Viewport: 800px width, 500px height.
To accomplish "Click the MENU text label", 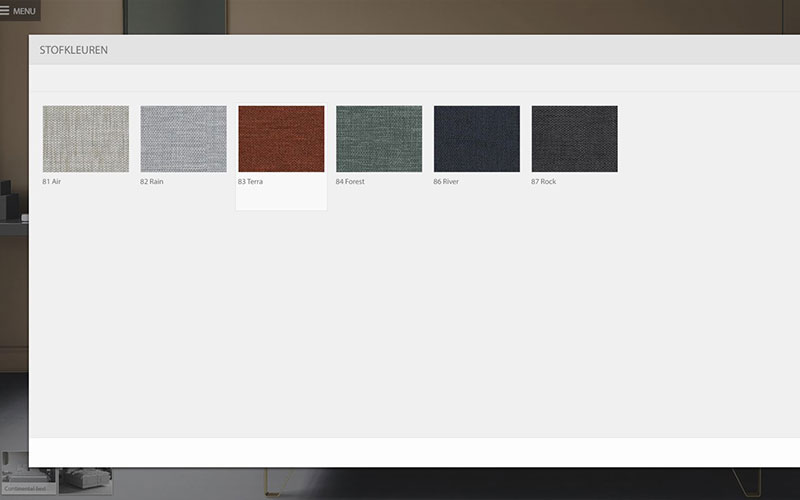I will (25, 11).
